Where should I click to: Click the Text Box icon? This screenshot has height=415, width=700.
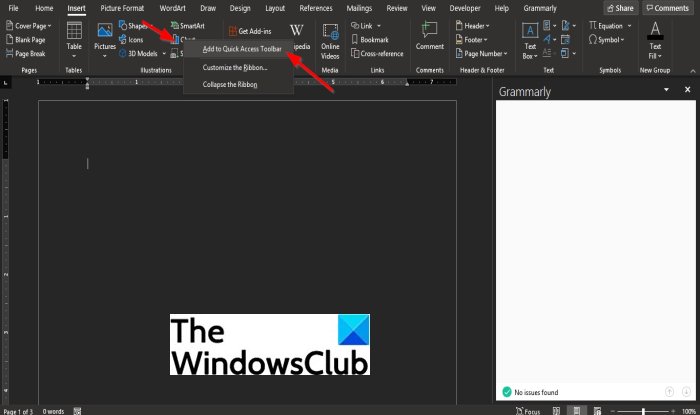pyautogui.click(x=530, y=30)
